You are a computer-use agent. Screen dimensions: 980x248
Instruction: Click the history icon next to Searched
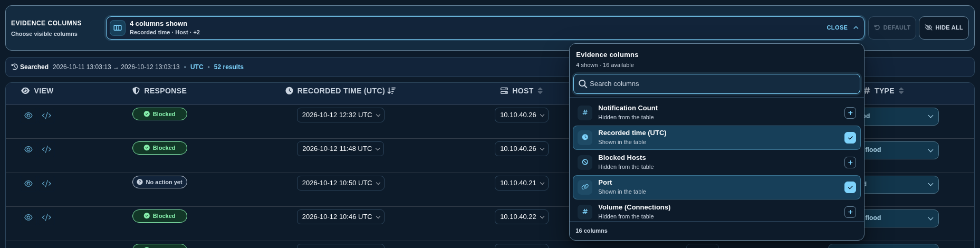(14, 67)
